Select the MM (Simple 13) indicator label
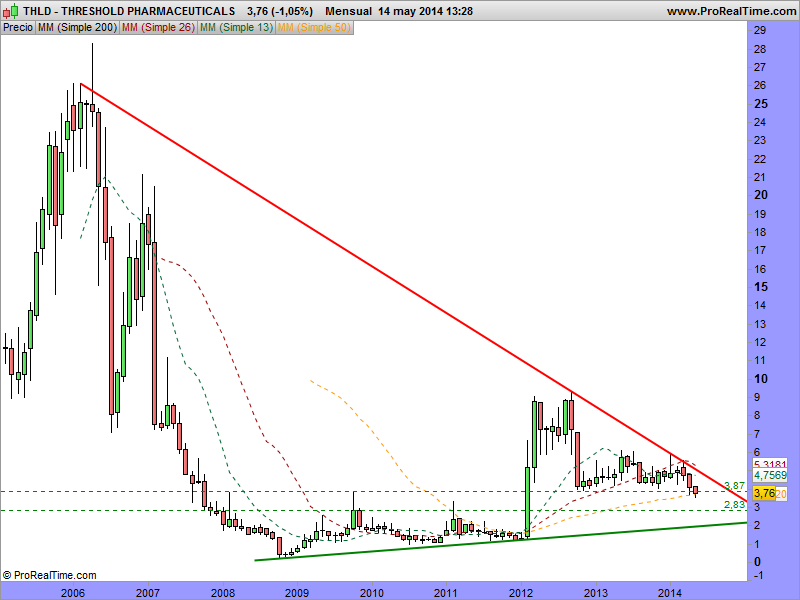 237,28
